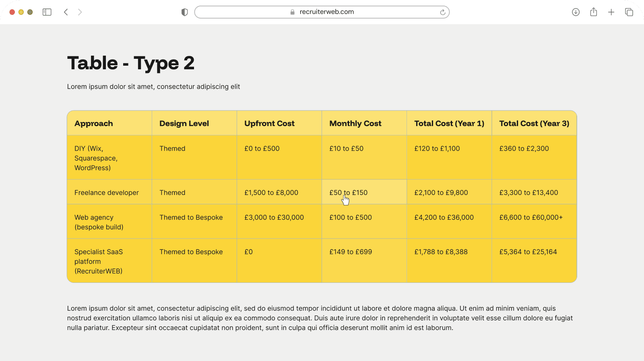Click the '£3,000 to £30,000' cell

tap(279, 222)
